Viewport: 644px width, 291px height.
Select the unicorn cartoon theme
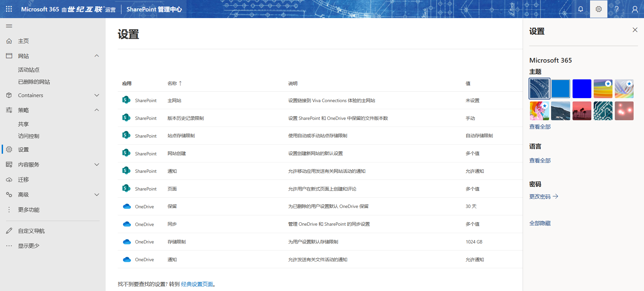pos(539,111)
